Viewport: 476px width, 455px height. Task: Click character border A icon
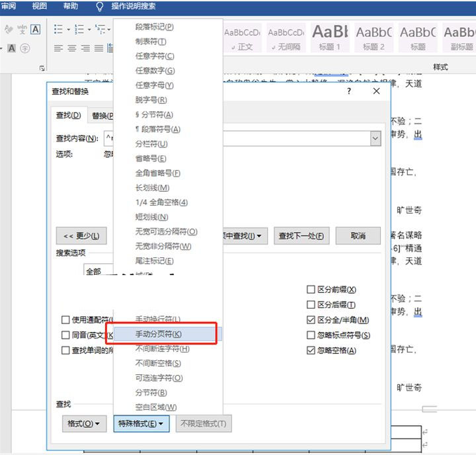(36, 29)
